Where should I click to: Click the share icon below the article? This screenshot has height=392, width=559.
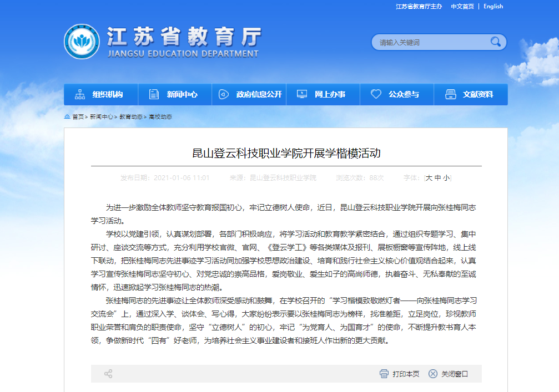point(108,374)
